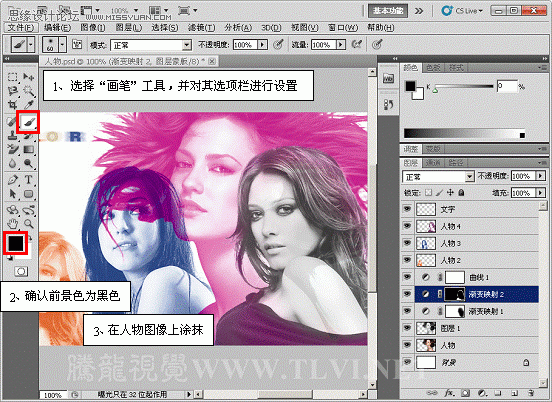Switch to the 通道 channels tab
552x402 pixels.
[433, 163]
